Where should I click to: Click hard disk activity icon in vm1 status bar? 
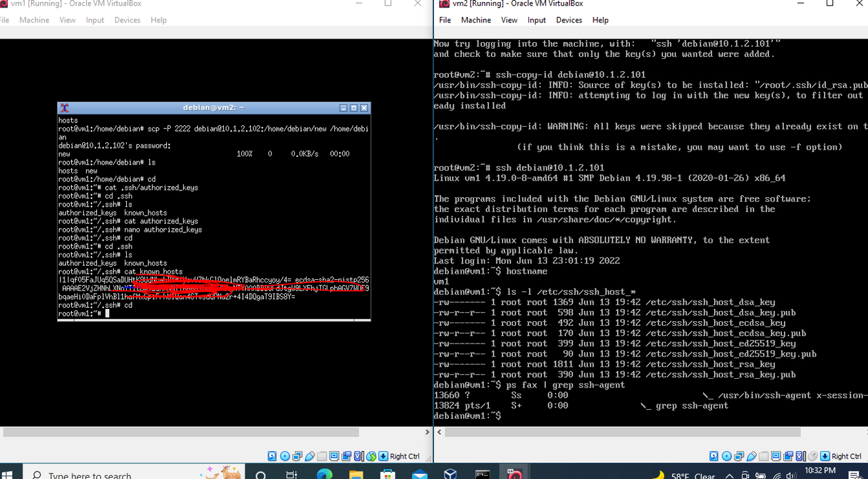click(272, 456)
